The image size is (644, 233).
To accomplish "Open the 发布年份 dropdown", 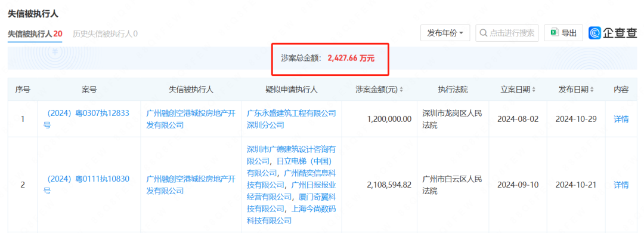I will tap(445, 33).
